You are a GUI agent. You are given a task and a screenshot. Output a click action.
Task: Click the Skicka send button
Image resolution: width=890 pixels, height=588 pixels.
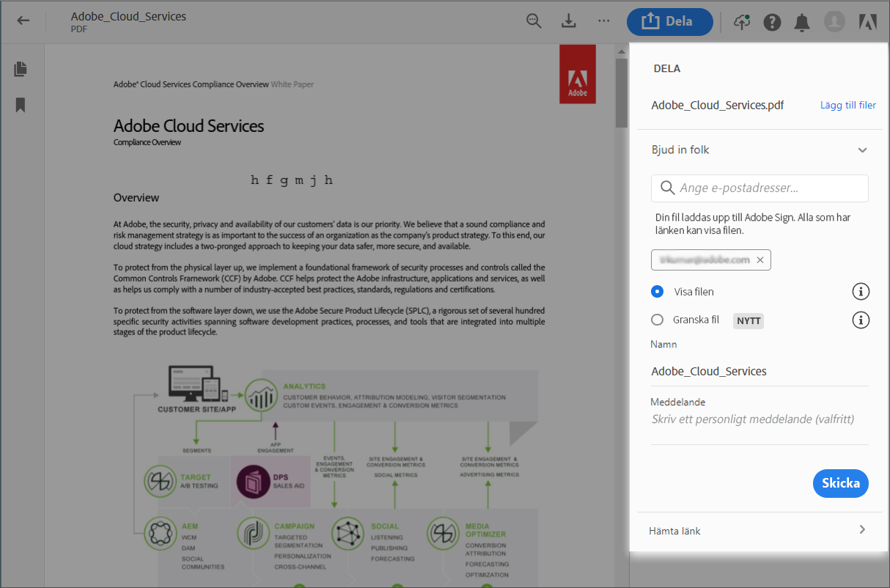[x=841, y=483]
